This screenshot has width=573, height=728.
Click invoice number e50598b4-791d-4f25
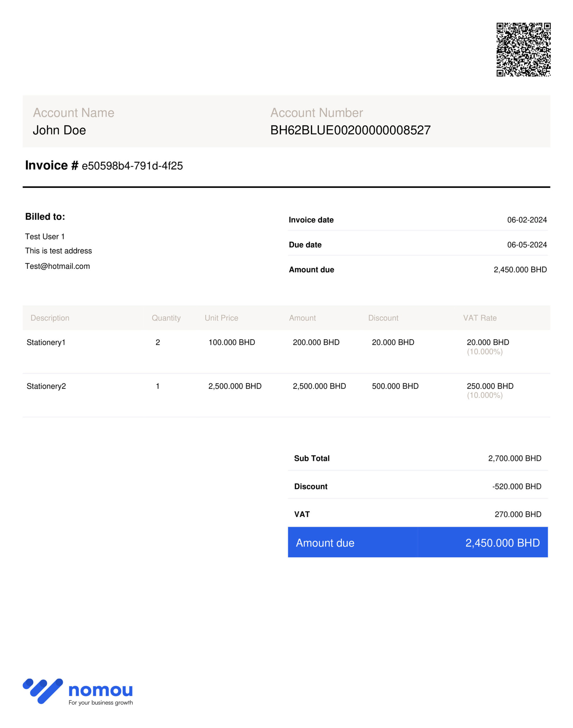point(132,166)
